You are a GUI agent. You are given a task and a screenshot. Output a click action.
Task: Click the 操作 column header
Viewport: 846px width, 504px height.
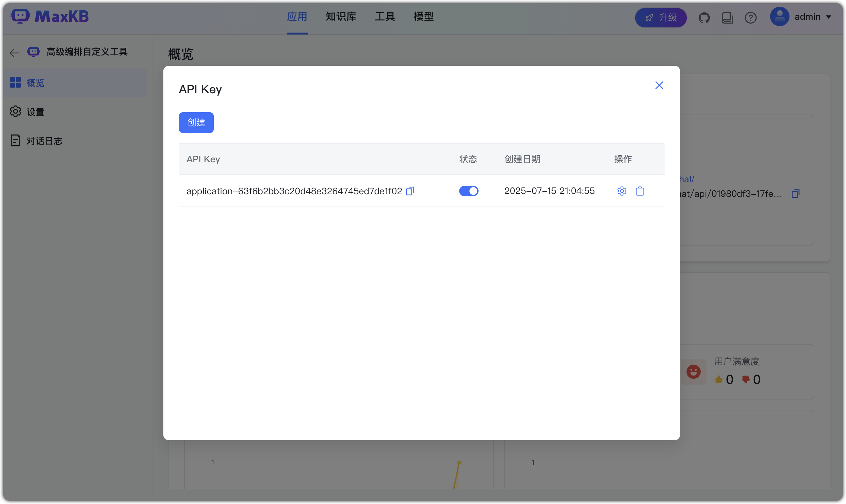623,159
